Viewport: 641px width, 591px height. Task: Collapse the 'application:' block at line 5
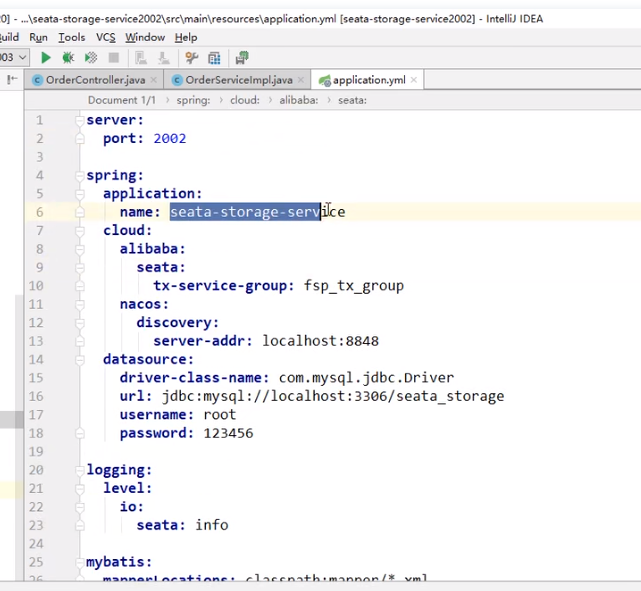[80, 194]
